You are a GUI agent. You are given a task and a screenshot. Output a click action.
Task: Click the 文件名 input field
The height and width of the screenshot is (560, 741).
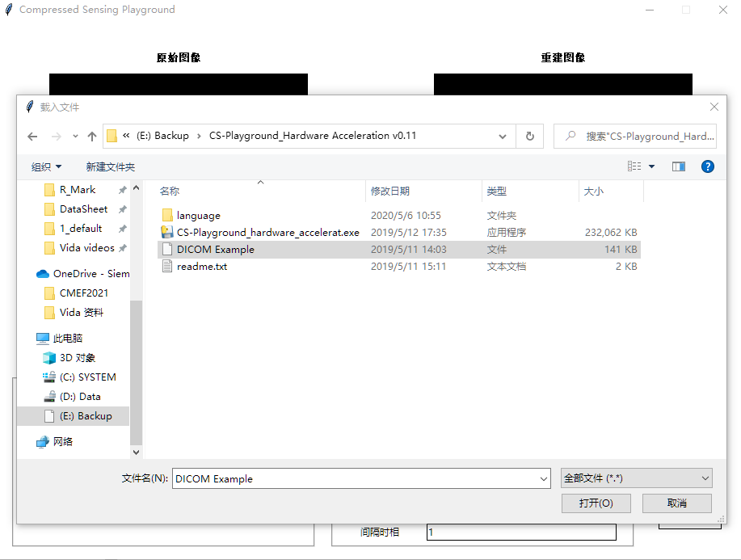(355, 478)
